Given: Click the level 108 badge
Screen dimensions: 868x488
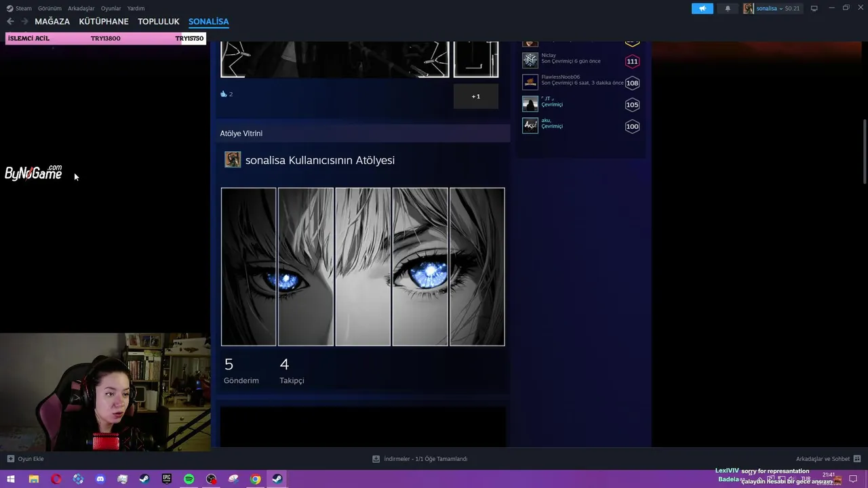Looking at the screenshot, I should pyautogui.click(x=632, y=83).
